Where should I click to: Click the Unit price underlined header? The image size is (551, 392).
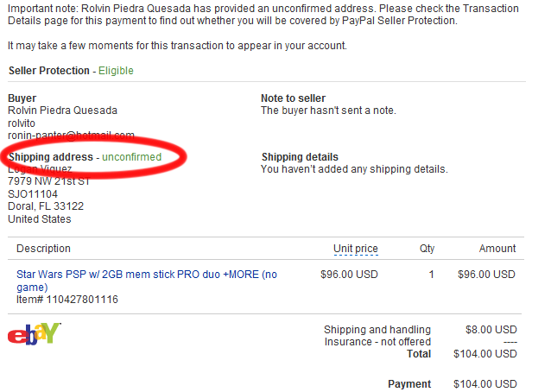pos(356,249)
